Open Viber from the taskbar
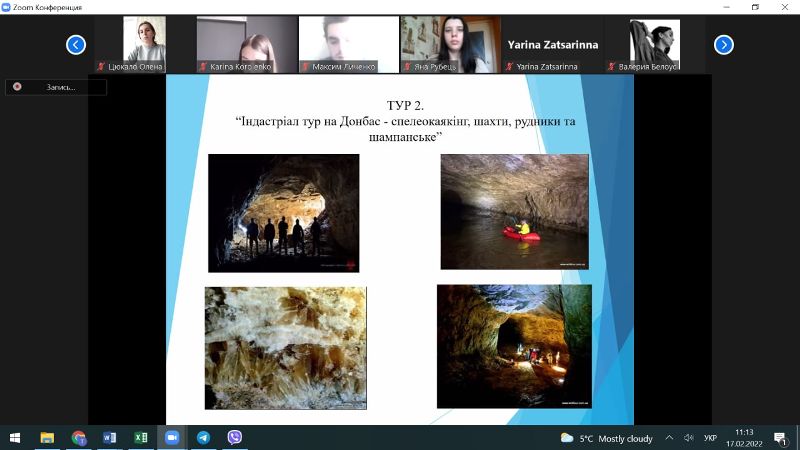This screenshot has height=450, width=800. (x=235, y=438)
